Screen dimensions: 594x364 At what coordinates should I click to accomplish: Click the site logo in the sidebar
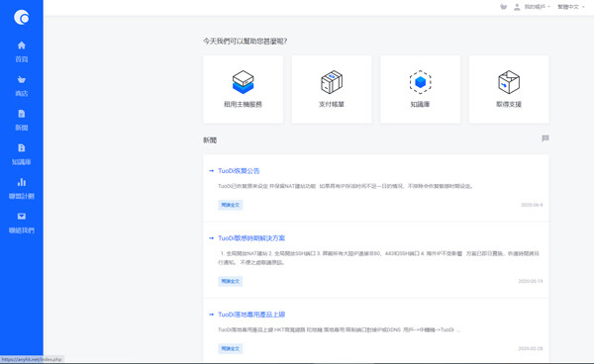click(x=22, y=17)
